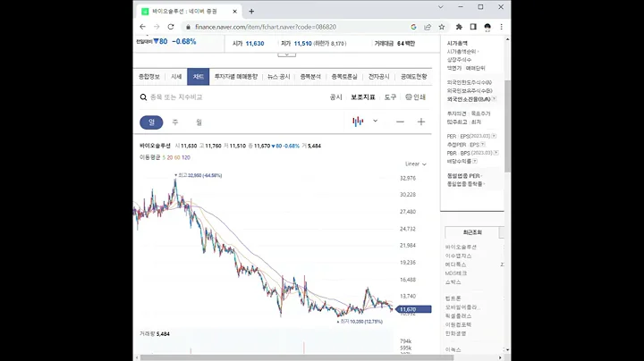The image size is (644, 361).
Task: Go back to the previous page
Action: click(142, 27)
